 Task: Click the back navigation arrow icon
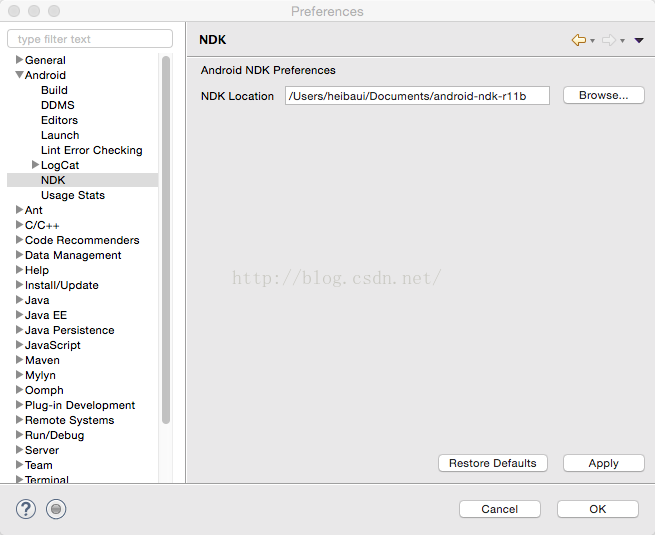coord(579,40)
